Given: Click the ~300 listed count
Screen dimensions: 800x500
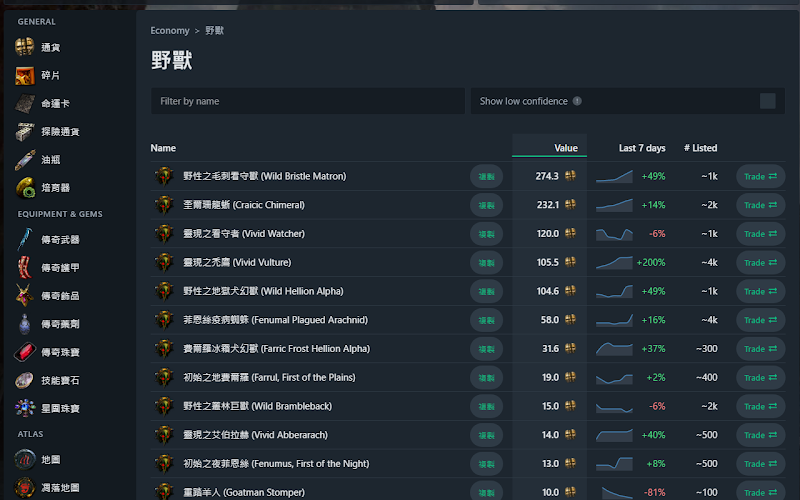Looking at the screenshot, I should tap(707, 348).
